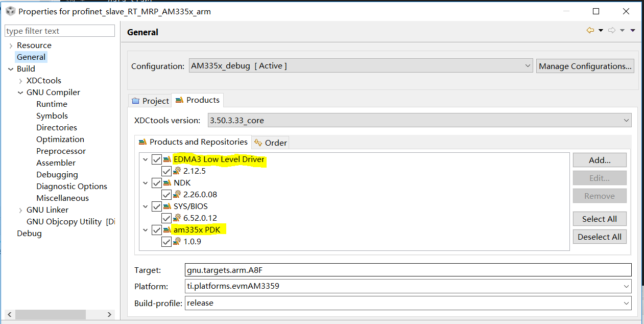Click the Select All button
The width and height of the screenshot is (644, 324).
click(600, 219)
